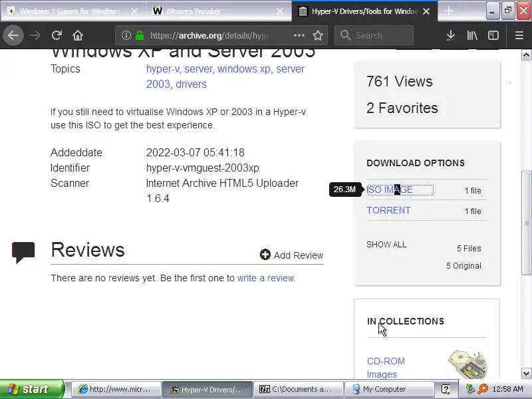Click the 761 Views text
The width and height of the screenshot is (532, 399).
coord(400,81)
